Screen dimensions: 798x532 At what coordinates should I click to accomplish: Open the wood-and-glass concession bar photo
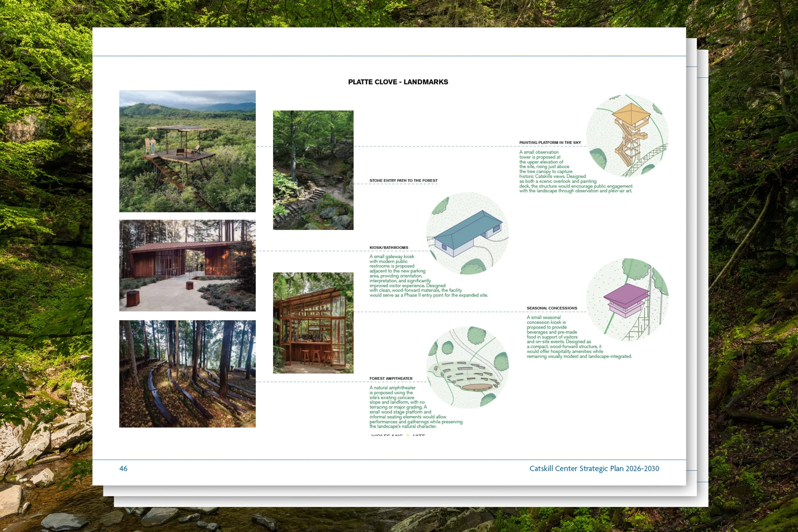(x=313, y=323)
